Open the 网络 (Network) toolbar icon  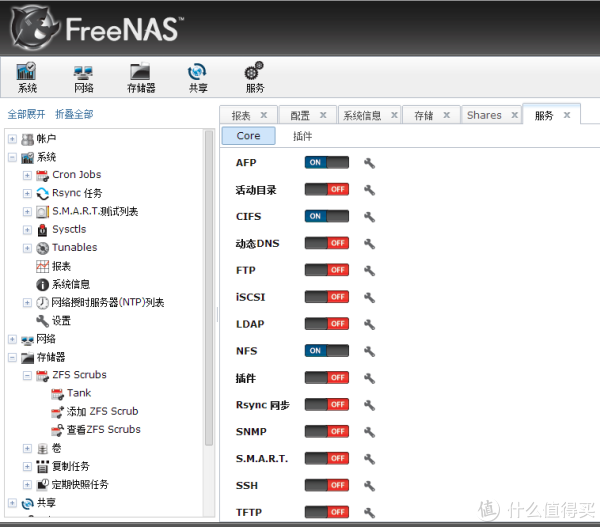[x=83, y=78]
